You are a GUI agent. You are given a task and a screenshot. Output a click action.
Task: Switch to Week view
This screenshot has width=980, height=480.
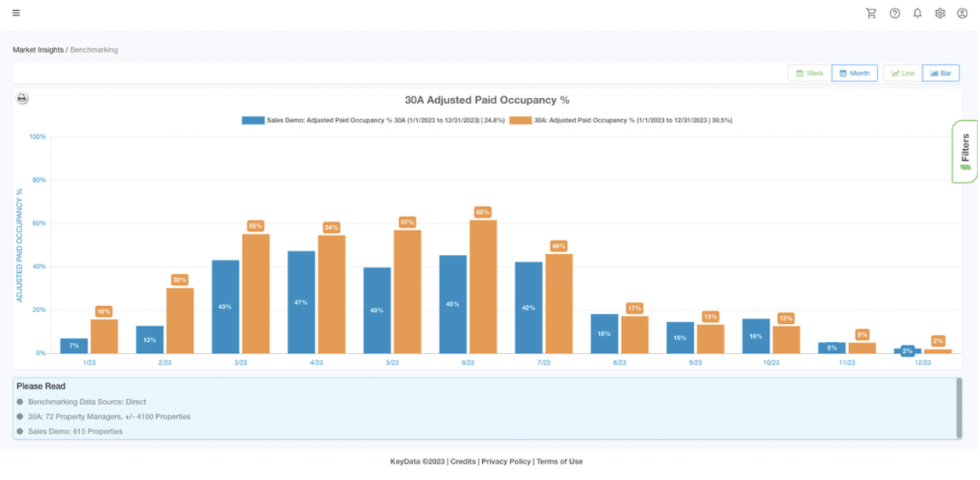(809, 72)
